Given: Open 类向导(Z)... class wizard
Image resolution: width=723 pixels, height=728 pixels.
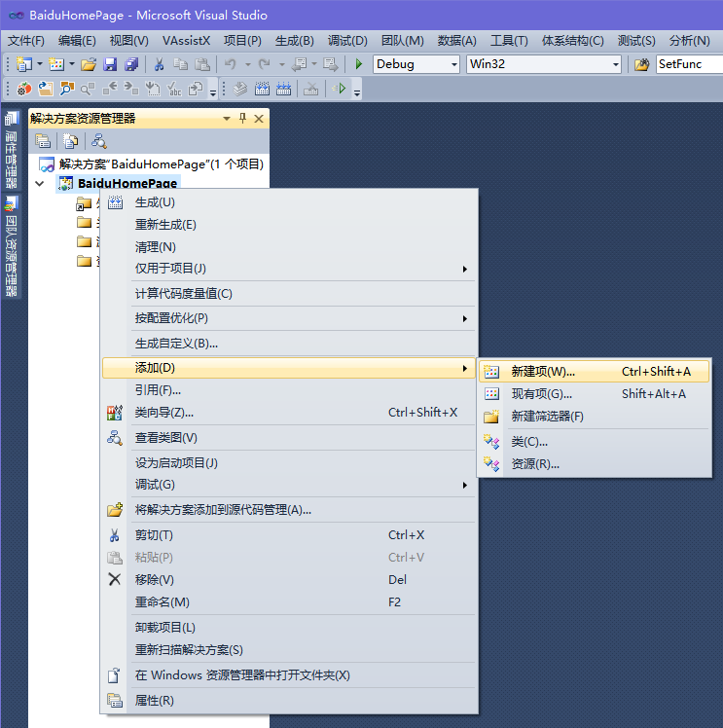Looking at the screenshot, I should [x=290, y=413].
